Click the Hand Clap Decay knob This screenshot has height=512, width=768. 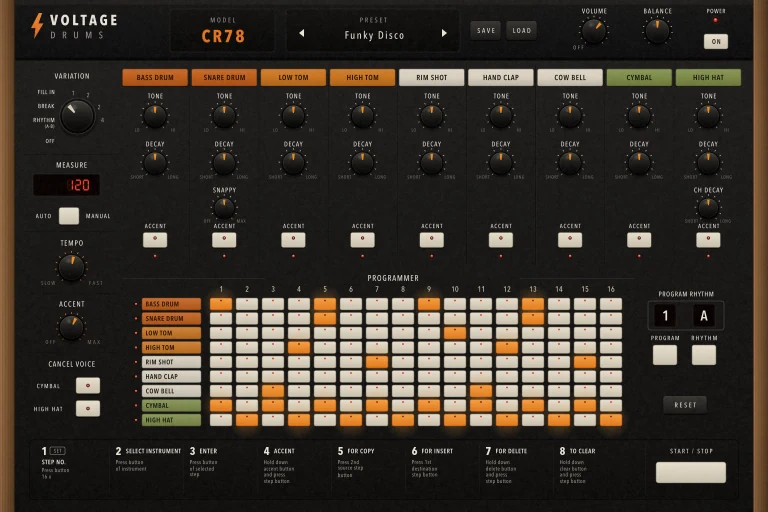[x=501, y=164]
